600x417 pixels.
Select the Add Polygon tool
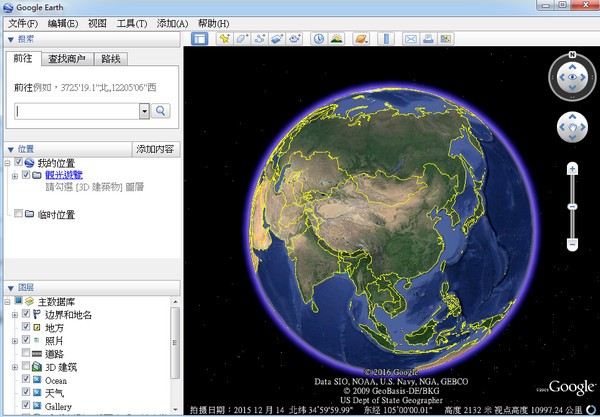coord(242,39)
